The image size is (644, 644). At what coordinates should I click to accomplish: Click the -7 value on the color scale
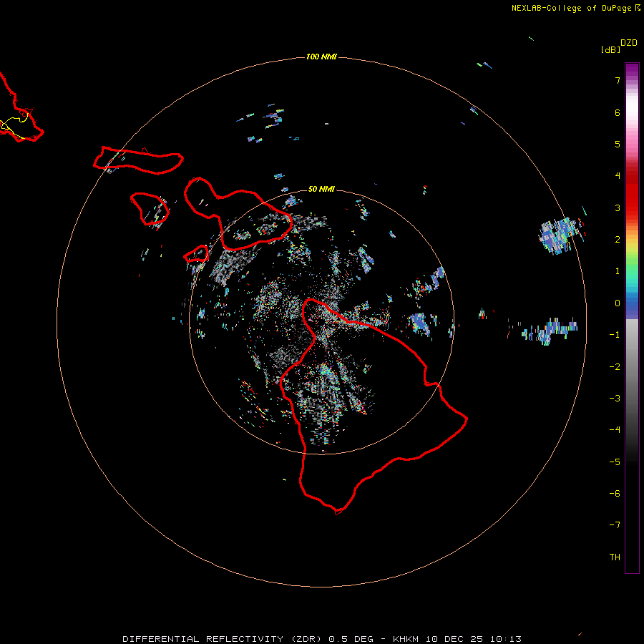pos(615,525)
